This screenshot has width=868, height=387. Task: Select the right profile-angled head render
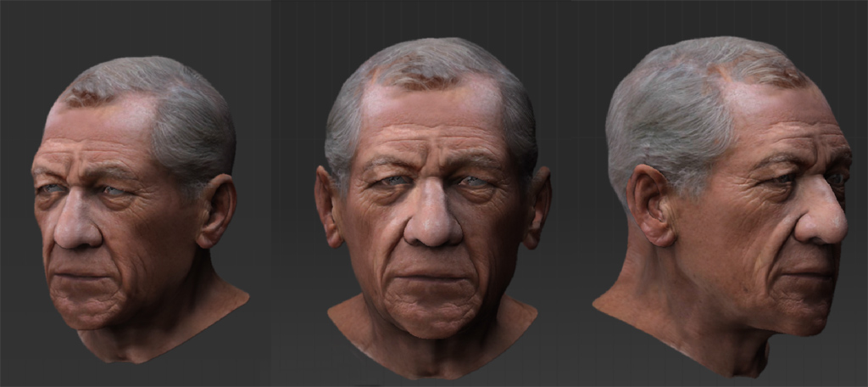tap(722, 207)
